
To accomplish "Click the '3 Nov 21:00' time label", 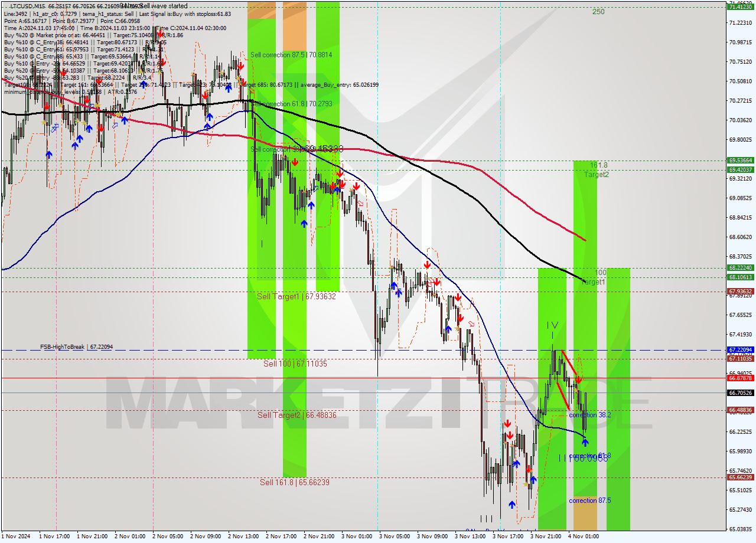I will point(546,537).
